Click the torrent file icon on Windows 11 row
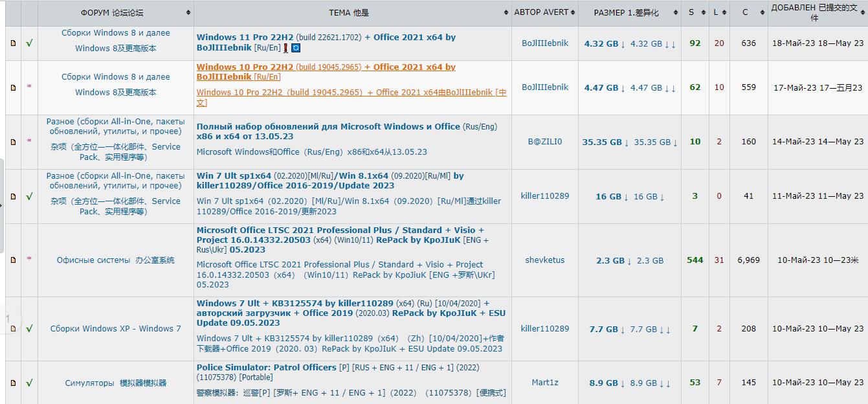Screen dimensions: 868x404 13,43
